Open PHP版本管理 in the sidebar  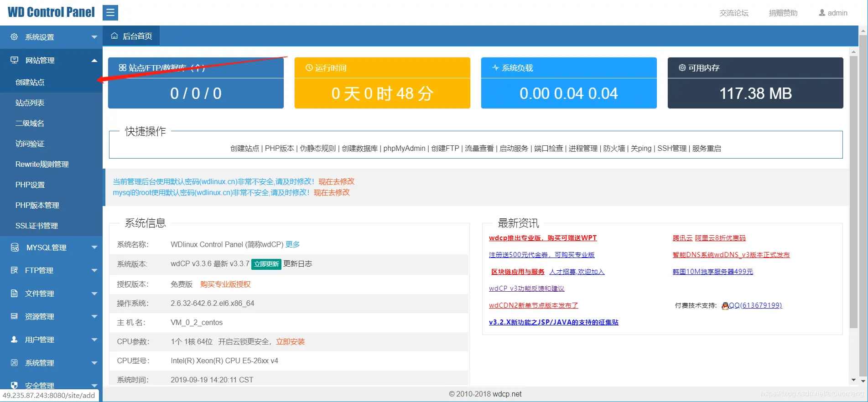tap(51, 205)
